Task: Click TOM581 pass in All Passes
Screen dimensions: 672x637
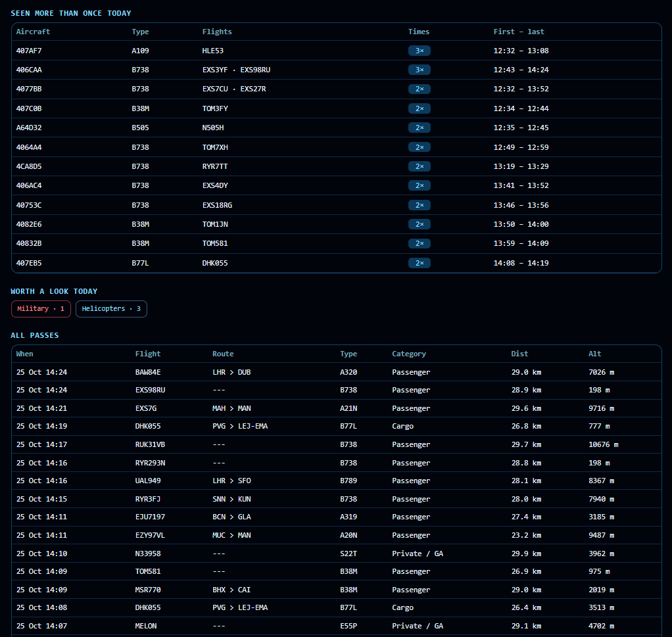Action: tap(337, 571)
